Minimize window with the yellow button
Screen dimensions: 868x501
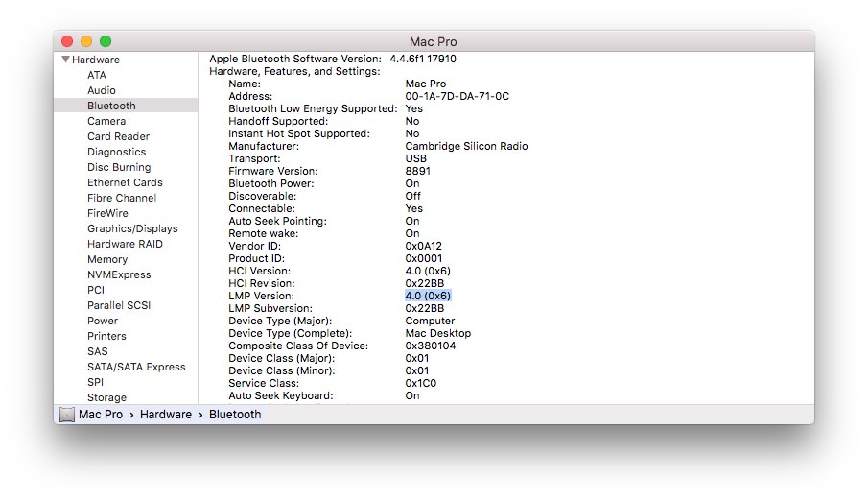point(86,41)
